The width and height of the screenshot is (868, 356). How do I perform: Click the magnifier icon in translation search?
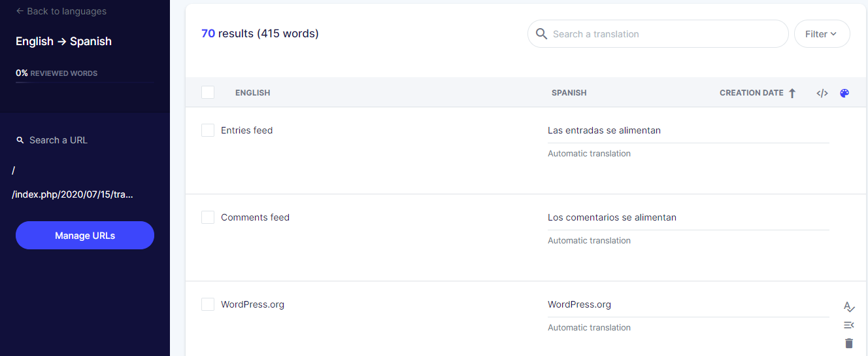[541, 33]
